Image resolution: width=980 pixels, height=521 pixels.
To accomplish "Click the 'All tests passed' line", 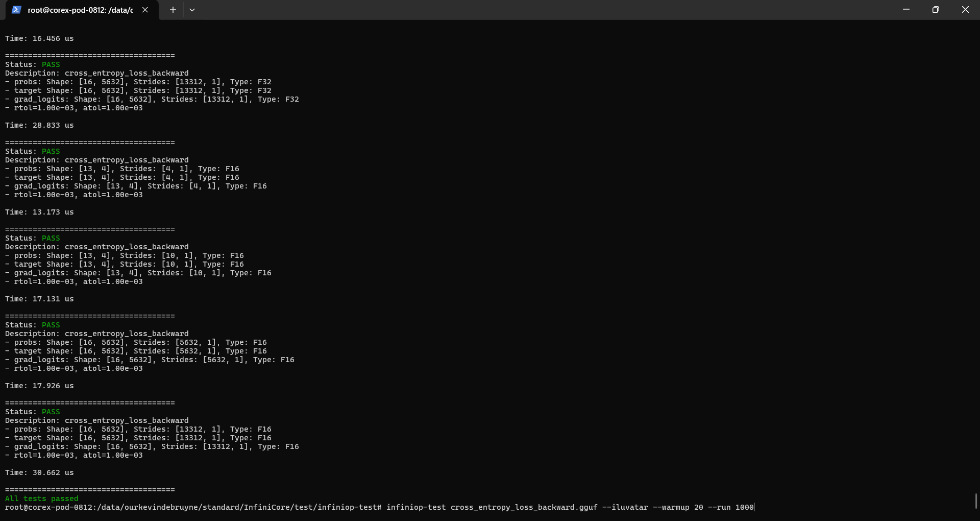I will tap(42, 499).
